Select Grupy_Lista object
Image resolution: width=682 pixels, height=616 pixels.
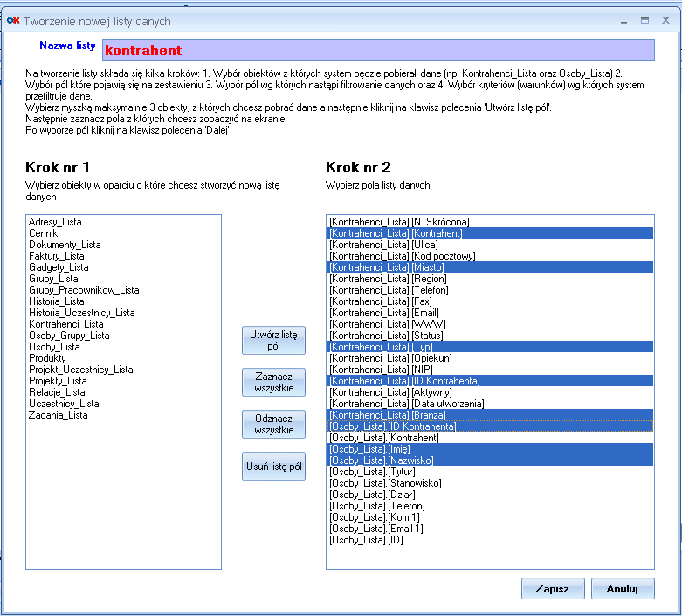point(123,278)
